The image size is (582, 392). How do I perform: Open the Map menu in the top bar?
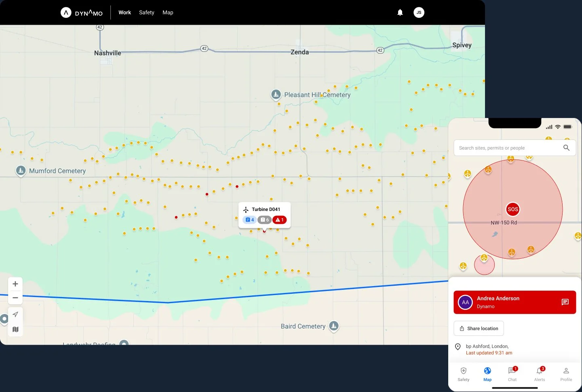[x=168, y=13]
